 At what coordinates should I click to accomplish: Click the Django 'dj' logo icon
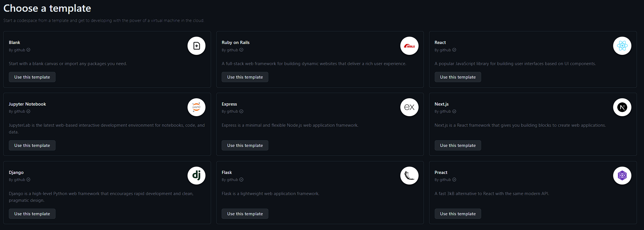[x=196, y=175]
